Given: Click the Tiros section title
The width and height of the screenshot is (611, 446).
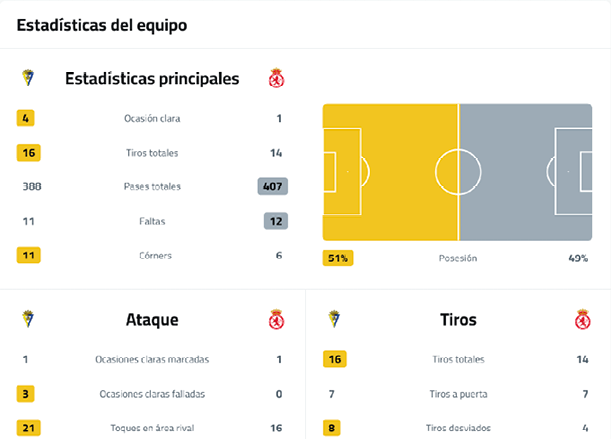Looking at the screenshot, I should 458,320.
